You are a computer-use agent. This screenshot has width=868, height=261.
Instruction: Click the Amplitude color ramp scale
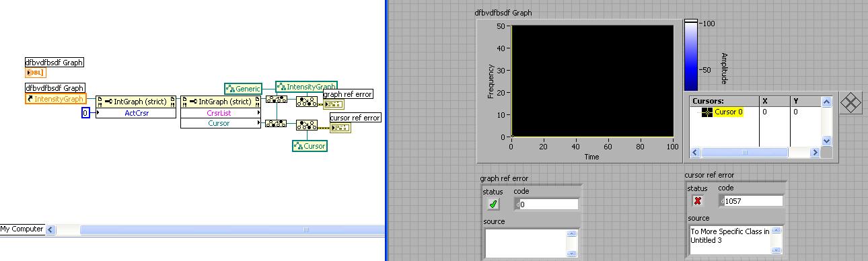pos(692,55)
